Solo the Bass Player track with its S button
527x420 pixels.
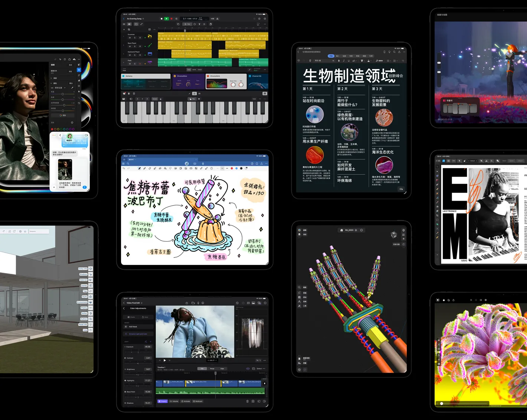(x=135, y=46)
